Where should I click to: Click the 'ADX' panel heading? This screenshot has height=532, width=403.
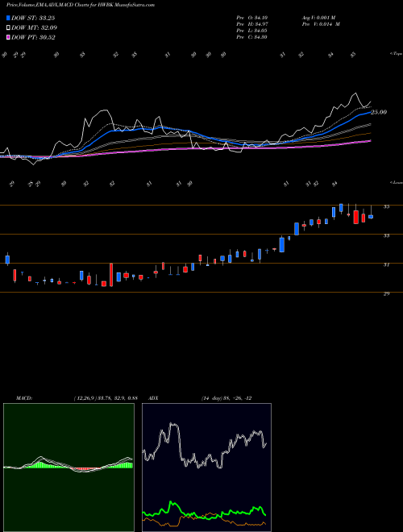coord(153,398)
